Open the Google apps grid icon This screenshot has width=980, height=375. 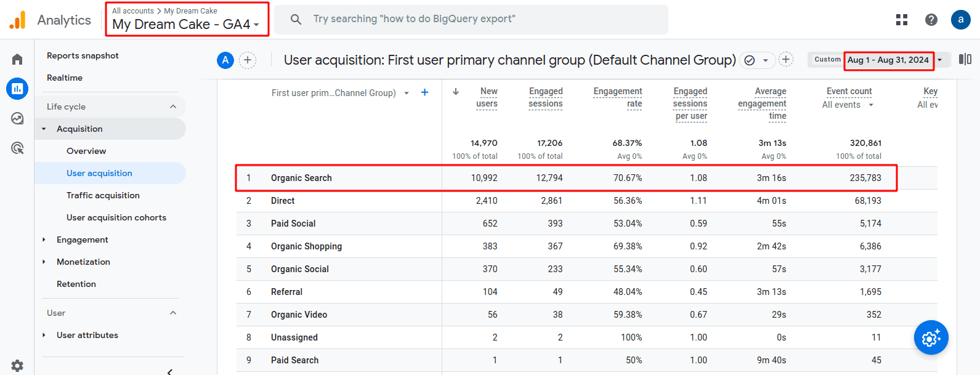902,20
